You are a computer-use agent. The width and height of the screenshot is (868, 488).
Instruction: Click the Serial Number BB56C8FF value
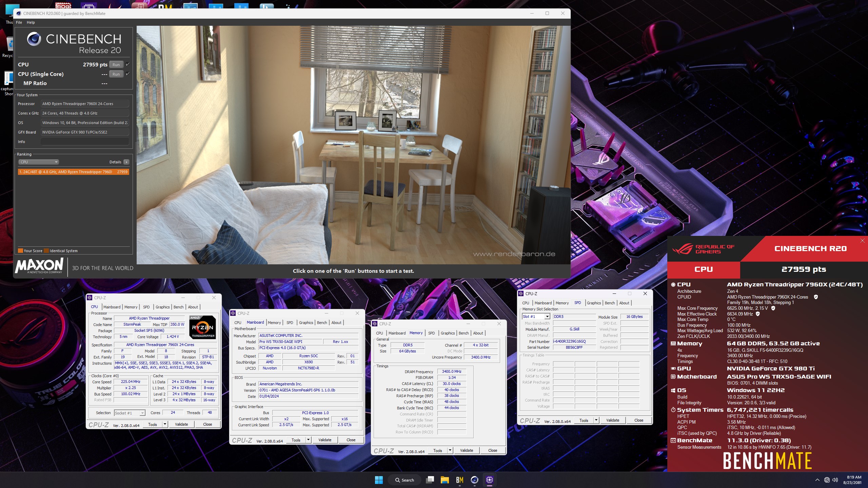574,347
